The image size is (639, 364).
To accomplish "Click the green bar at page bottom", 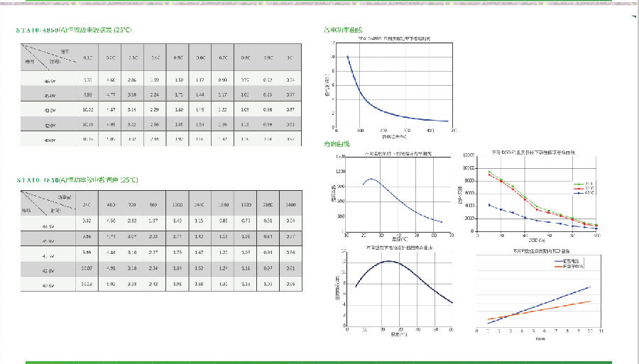I will coord(319,362).
